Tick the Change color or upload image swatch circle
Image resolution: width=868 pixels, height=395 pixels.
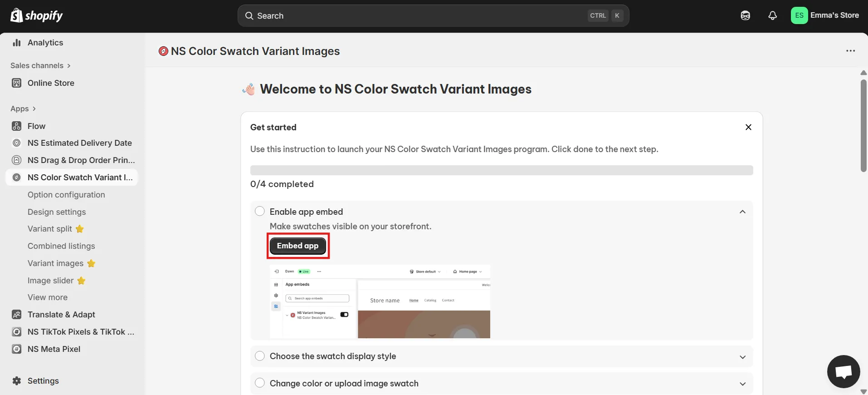coord(260,383)
